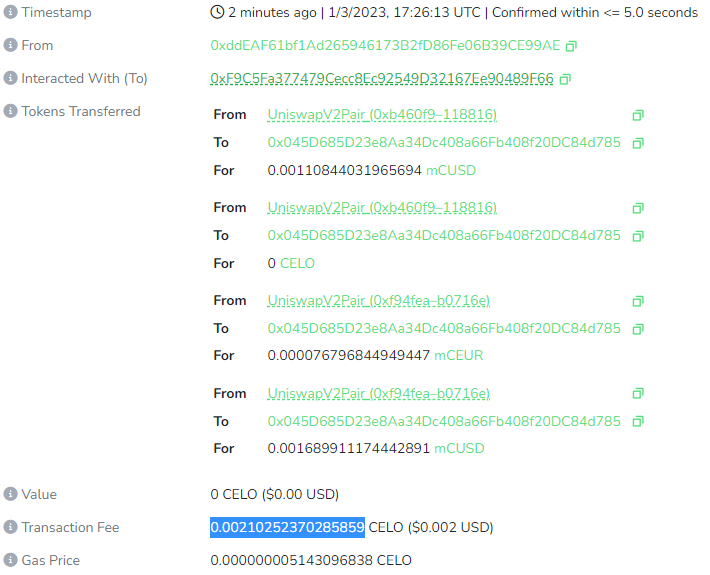710x575 pixels.
Task: Open the mCEUR token link
Action: (x=459, y=355)
